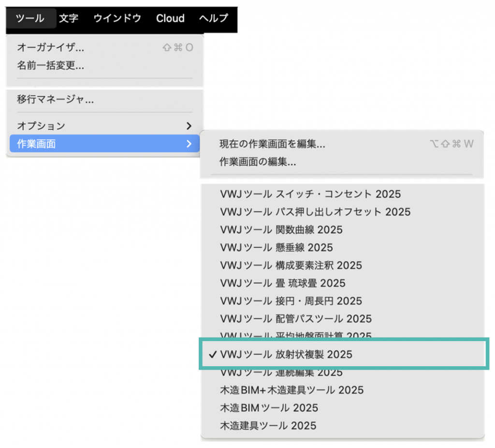The image size is (495, 448).
Task: Select 現在の作業画面を編集...
Action: click(342, 144)
